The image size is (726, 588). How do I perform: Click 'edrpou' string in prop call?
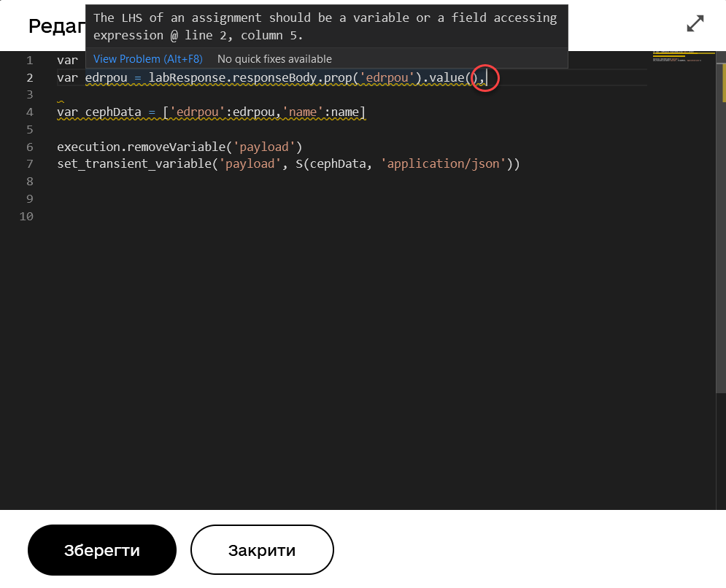(387, 78)
